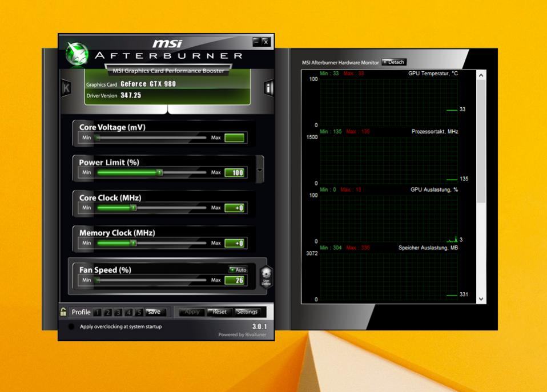547x392 pixels.
Task: Click the version number 3.0.1
Action: (x=260, y=326)
